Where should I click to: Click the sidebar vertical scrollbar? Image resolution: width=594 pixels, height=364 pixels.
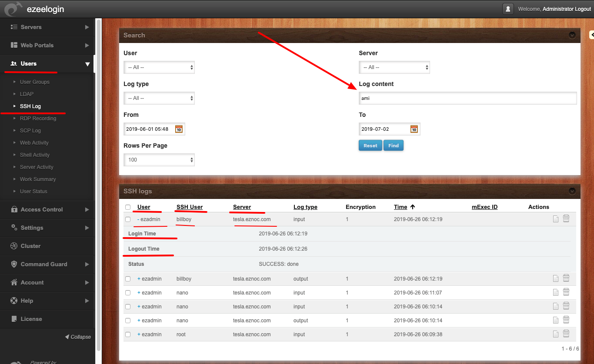pyautogui.click(x=98, y=185)
